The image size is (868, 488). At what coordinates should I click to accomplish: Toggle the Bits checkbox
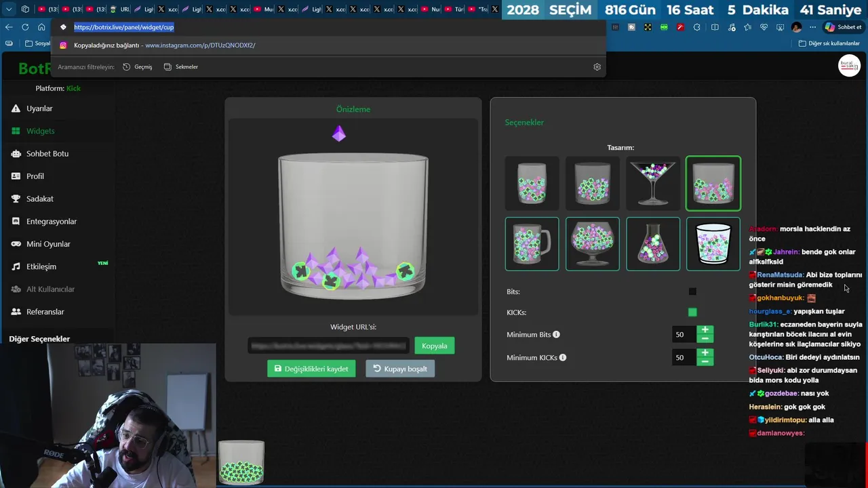click(x=692, y=291)
